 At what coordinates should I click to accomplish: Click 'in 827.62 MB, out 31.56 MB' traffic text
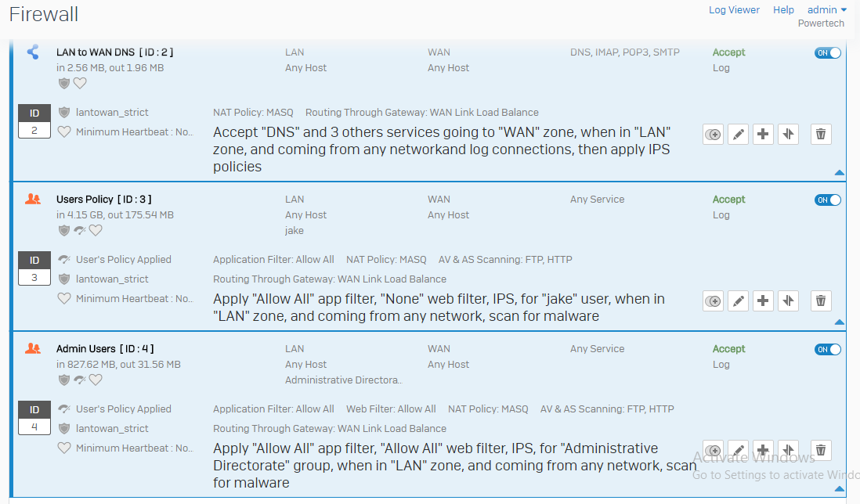118,365
